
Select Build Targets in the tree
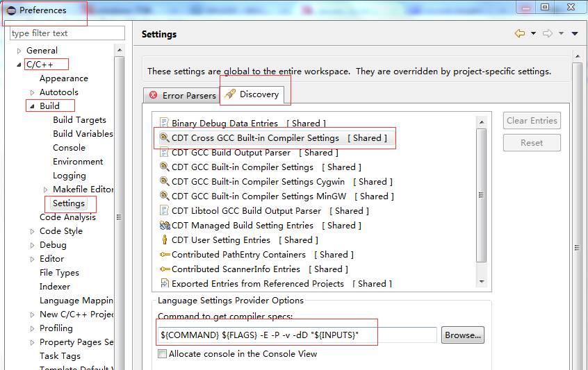pos(79,120)
